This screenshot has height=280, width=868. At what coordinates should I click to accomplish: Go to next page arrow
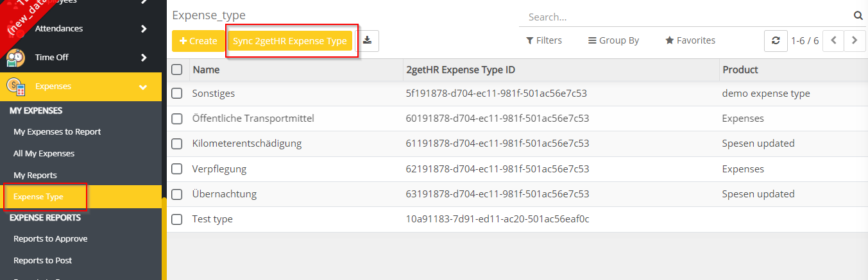tap(854, 40)
